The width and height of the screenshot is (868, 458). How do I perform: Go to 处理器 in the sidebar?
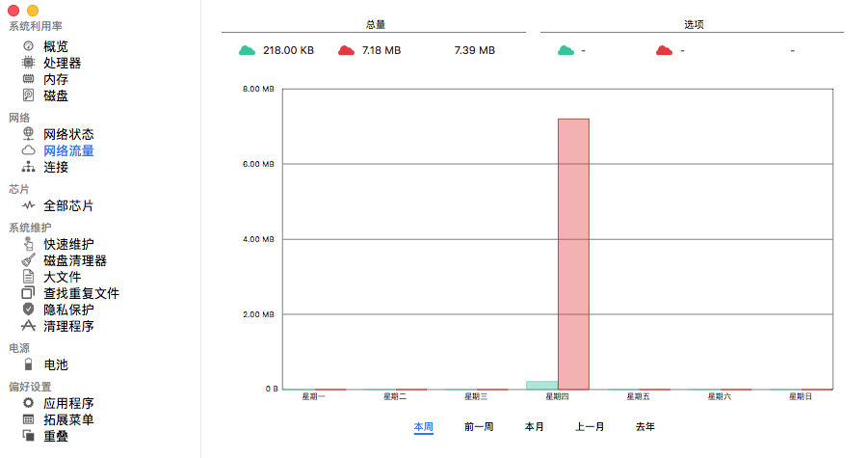(x=62, y=63)
